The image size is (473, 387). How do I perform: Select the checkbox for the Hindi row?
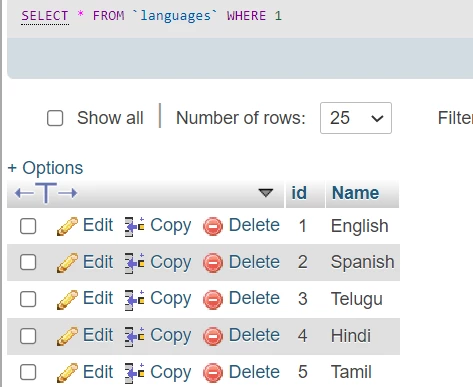point(28,336)
